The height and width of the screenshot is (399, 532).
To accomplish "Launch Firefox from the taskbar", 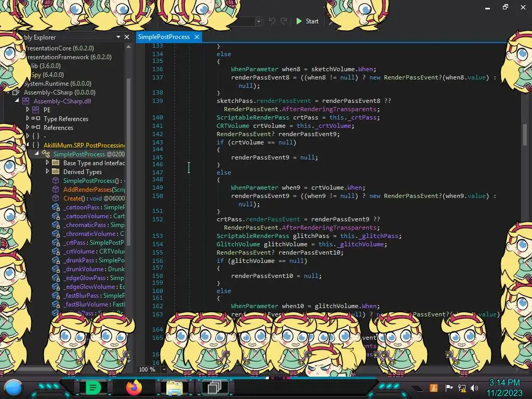I will pos(134,388).
